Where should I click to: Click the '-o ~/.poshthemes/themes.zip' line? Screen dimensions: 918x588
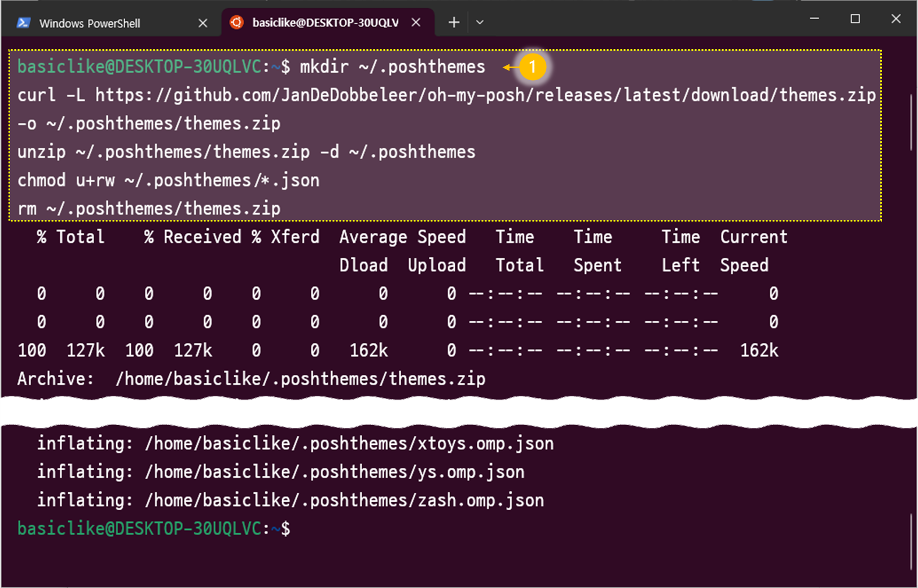[149, 123]
